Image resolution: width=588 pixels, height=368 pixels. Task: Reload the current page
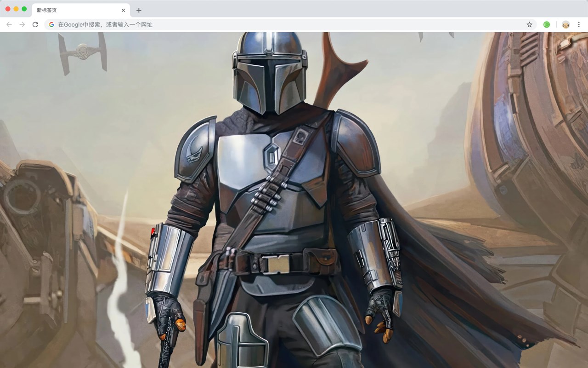(35, 24)
